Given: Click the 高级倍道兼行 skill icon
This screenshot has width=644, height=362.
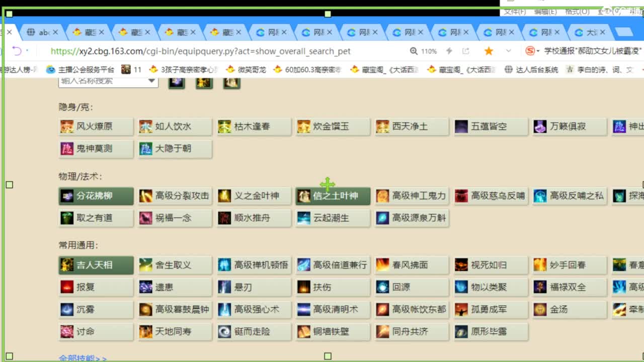Looking at the screenshot, I should [303, 265].
